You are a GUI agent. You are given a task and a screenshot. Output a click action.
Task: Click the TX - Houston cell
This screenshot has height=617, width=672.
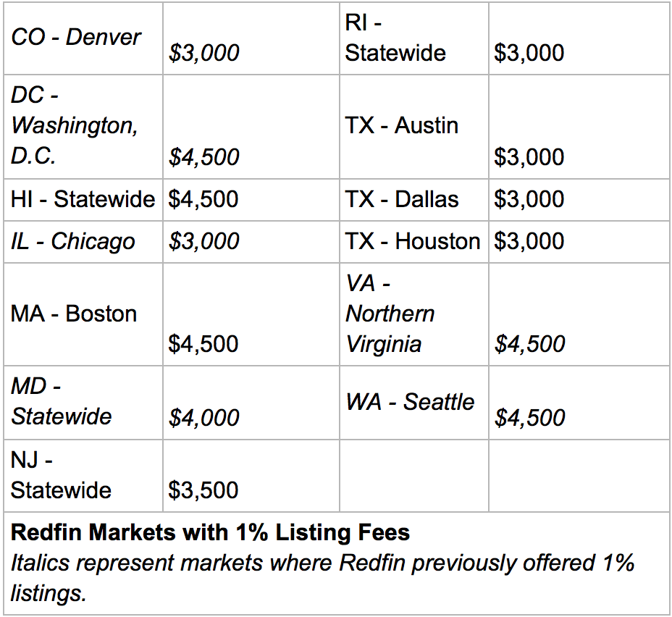coord(413,241)
